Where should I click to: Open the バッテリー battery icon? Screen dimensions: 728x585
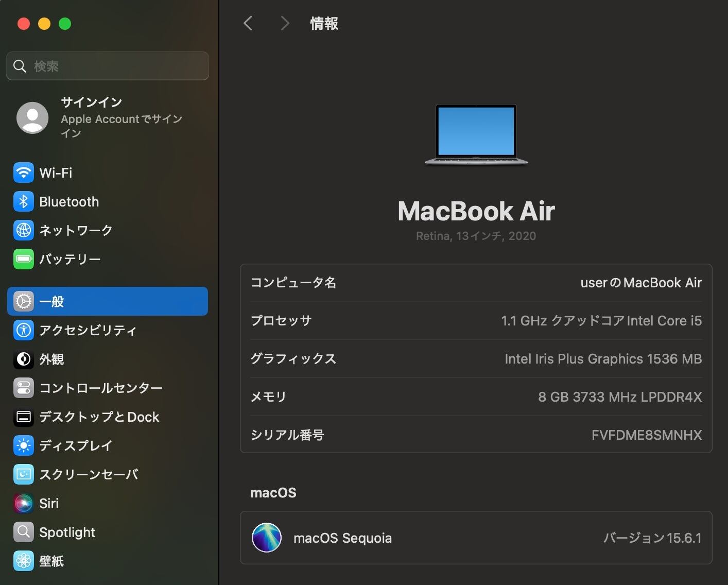coord(24,259)
